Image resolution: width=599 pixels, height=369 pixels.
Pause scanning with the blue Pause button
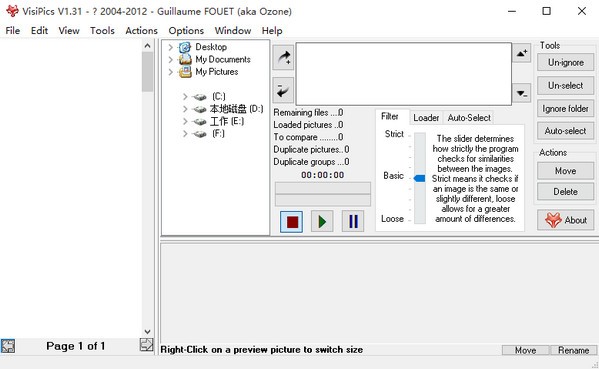pos(353,222)
